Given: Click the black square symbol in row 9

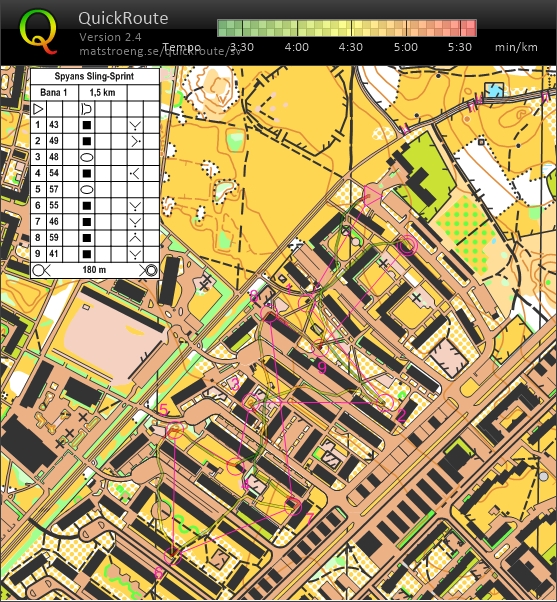Looking at the screenshot, I should click(x=87, y=254).
